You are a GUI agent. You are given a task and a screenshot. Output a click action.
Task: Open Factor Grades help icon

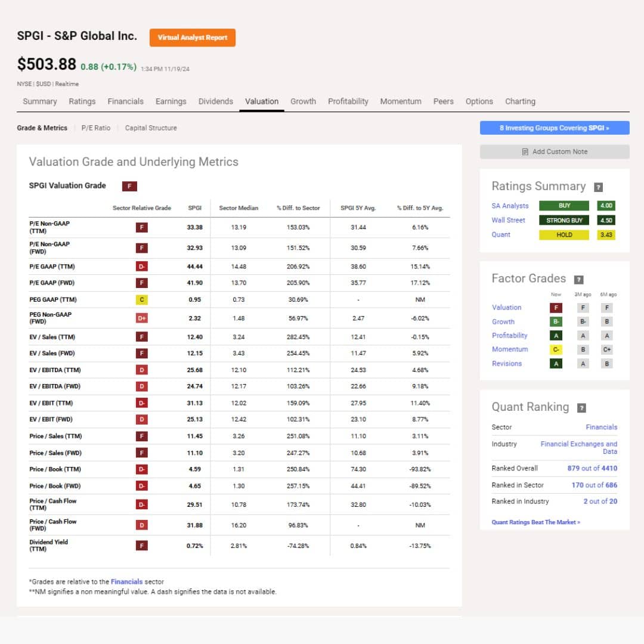click(578, 280)
